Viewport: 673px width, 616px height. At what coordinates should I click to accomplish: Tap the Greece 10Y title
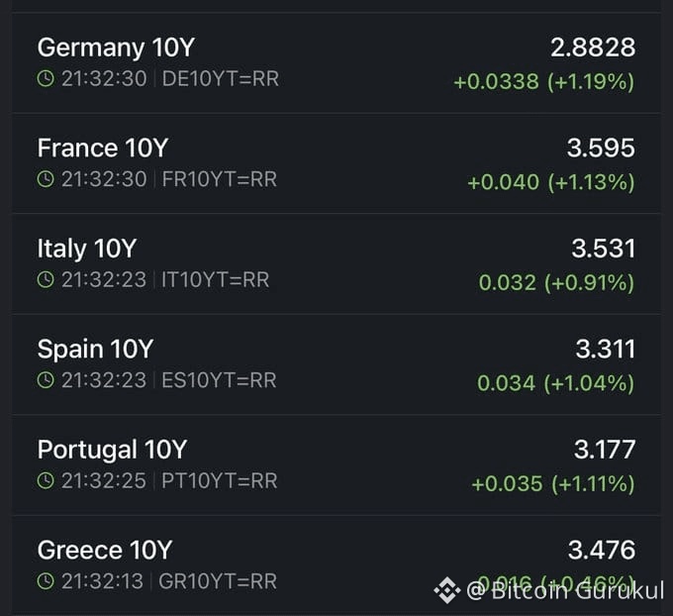tap(105, 550)
